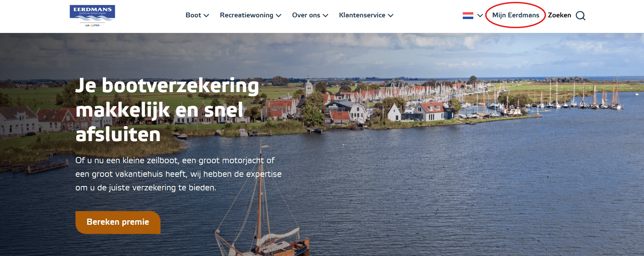Open the Klantenservice menu
Image resolution: width=644 pixels, height=256 pixels.
click(x=362, y=15)
